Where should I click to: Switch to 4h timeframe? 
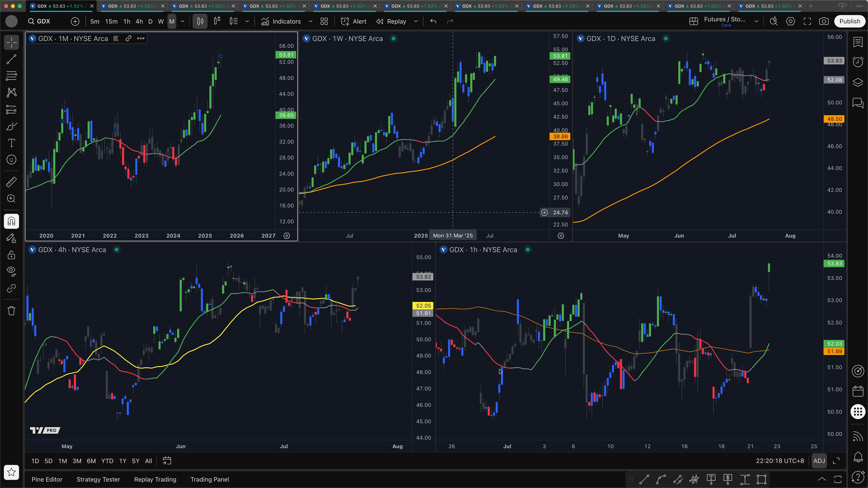[139, 21]
